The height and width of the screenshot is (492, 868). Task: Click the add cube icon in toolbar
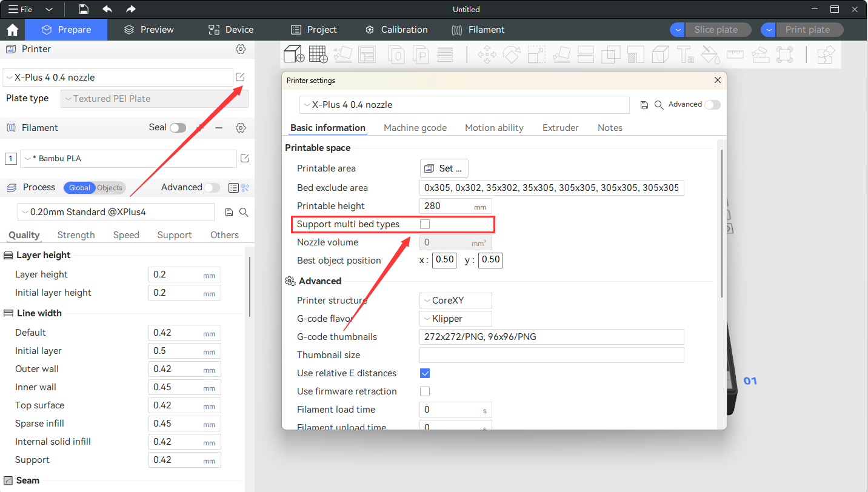point(294,55)
